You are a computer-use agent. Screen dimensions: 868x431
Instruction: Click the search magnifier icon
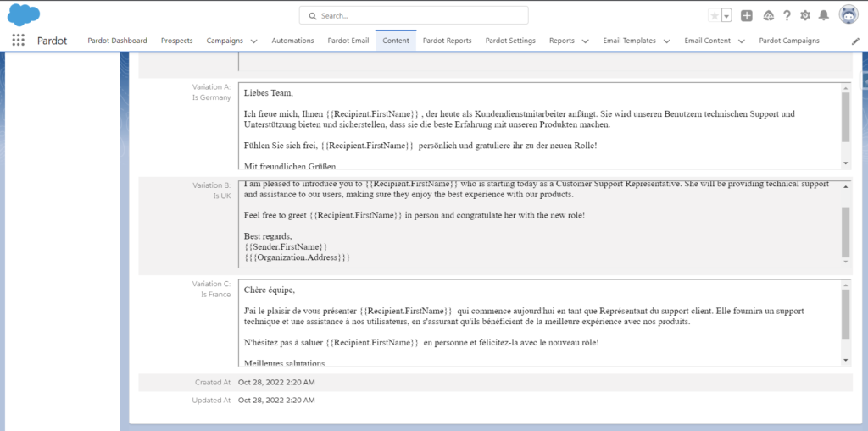point(313,16)
